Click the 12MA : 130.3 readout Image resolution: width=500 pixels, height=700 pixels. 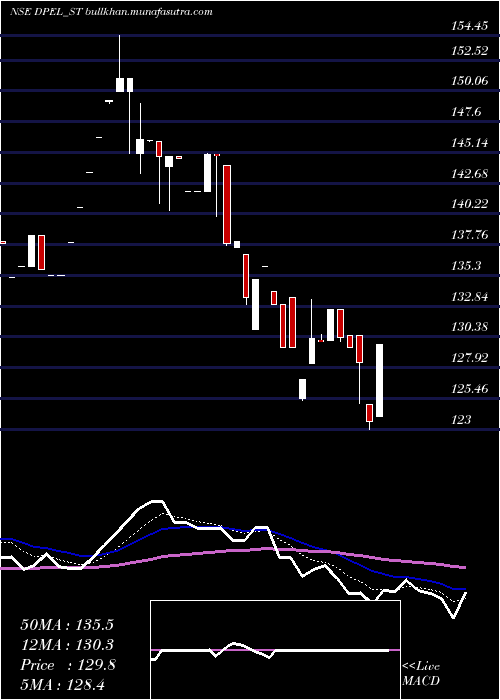pyautogui.click(x=67, y=645)
